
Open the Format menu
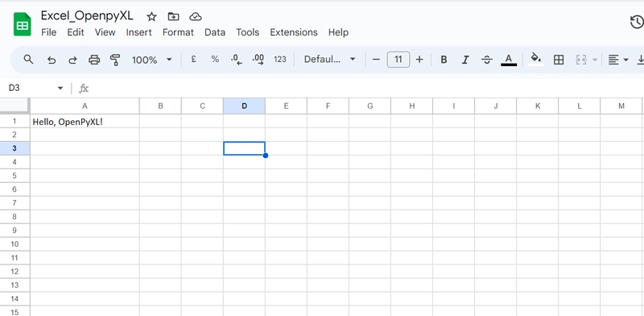tap(178, 32)
